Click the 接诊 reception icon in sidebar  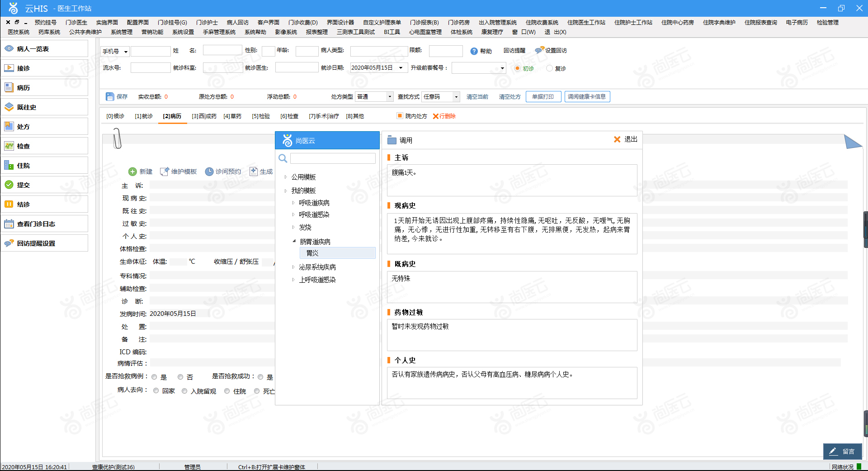pyautogui.click(x=9, y=68)
